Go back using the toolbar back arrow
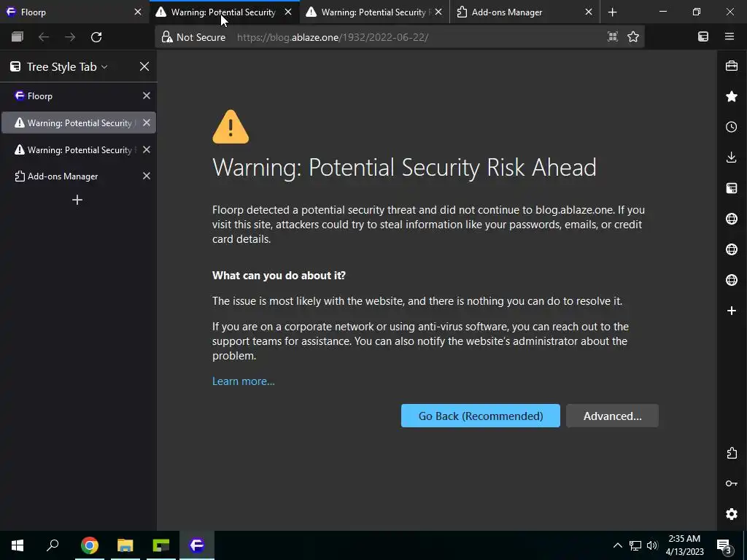The width and height of the screenshot is (747, 560). (x=43, y=36)
